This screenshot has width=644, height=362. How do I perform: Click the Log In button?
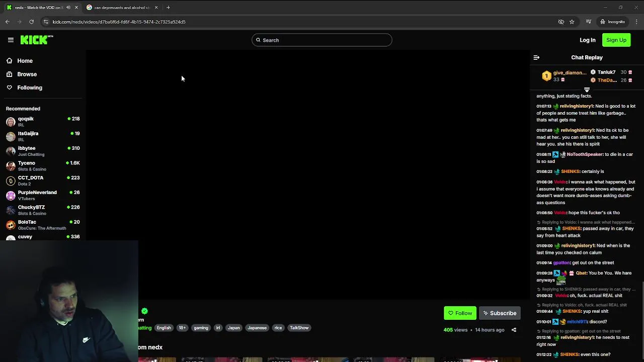587,40
